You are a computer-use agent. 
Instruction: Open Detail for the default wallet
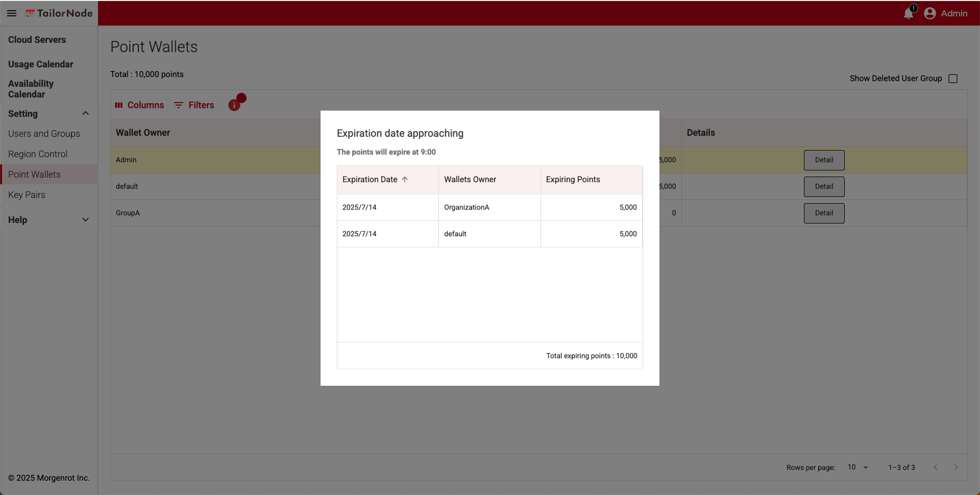tap(824, 187)
